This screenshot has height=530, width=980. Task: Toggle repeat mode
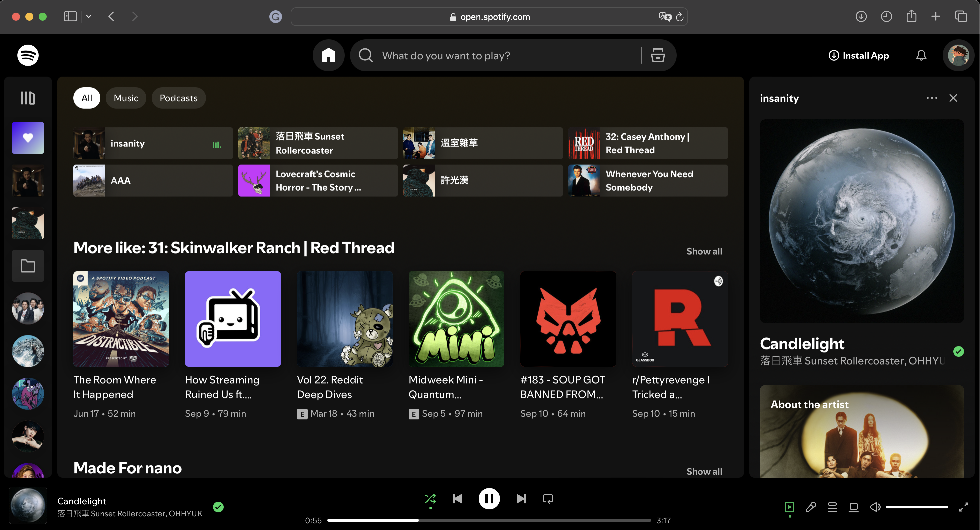coord(548,498)
